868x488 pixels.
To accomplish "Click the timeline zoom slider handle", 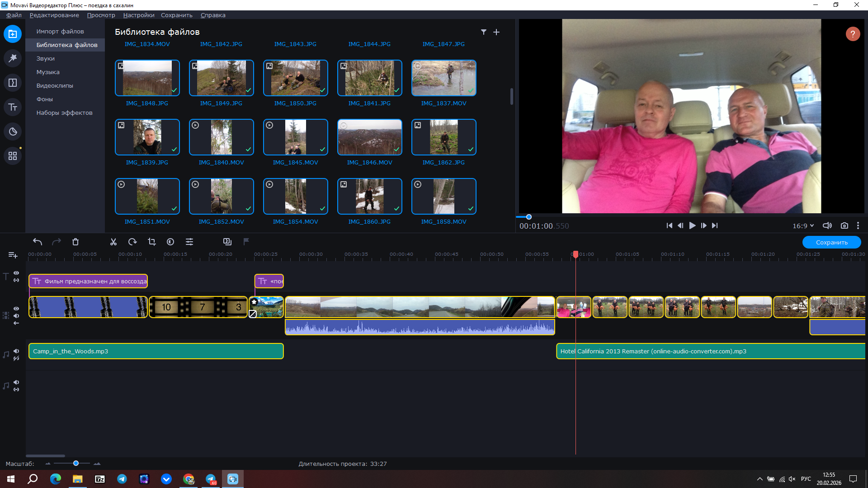I will click(76, 463).
